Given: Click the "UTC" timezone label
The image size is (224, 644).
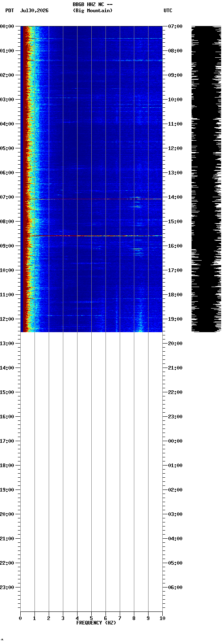Looking at the screenshot, I should (168, 11).
